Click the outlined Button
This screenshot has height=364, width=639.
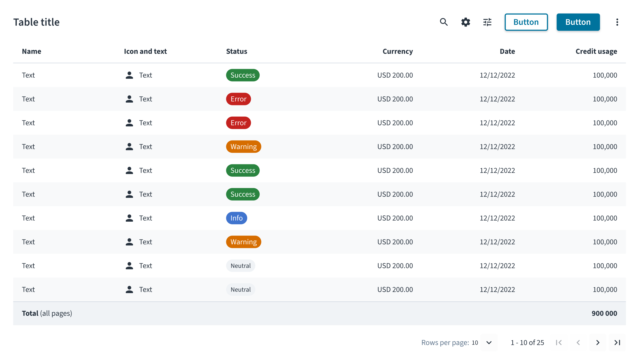click(526, 22)
